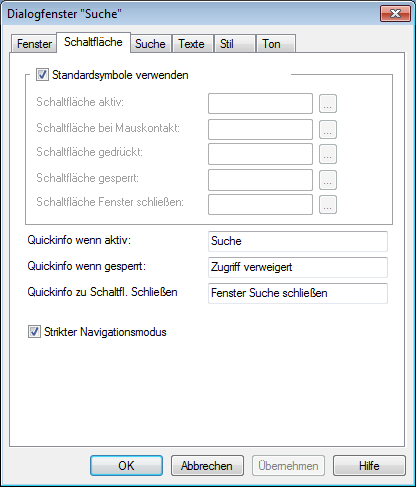The image size is (416, 487).
Task: Click the Quickinfo zu Schaltfl. Schließen field
Action: pyautogui.click(x=298, y=293)
